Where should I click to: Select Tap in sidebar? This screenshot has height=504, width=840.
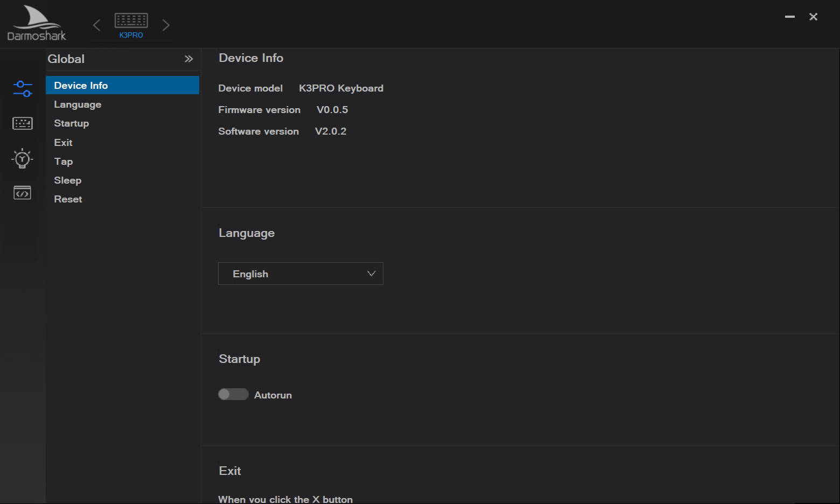tap(122, 161)
